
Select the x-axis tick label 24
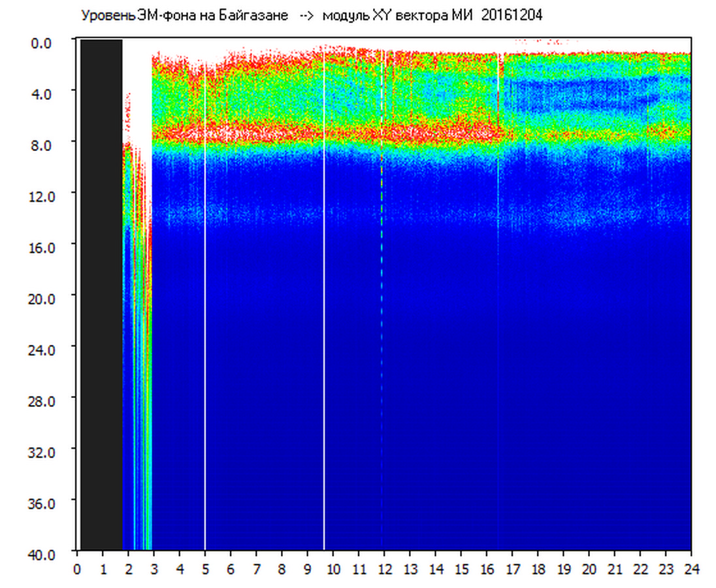point(691,568)
